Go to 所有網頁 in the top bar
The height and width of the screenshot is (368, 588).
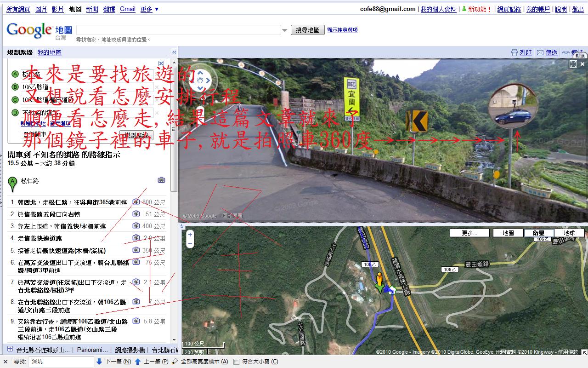[18, 9]
